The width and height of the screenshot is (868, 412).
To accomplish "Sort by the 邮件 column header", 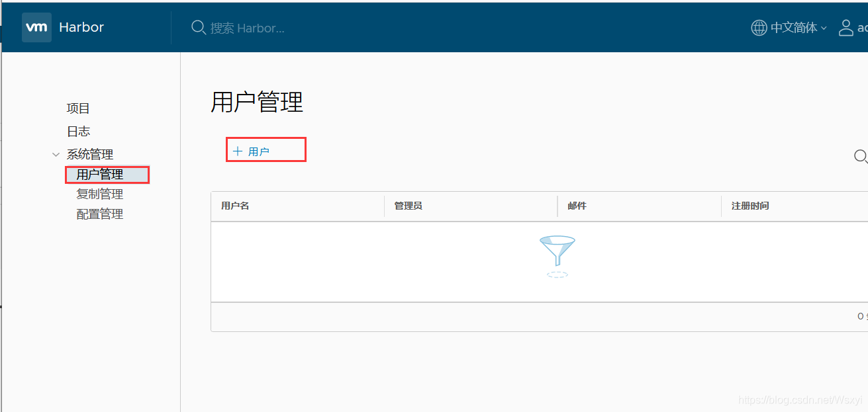I will tap(577, 206).
